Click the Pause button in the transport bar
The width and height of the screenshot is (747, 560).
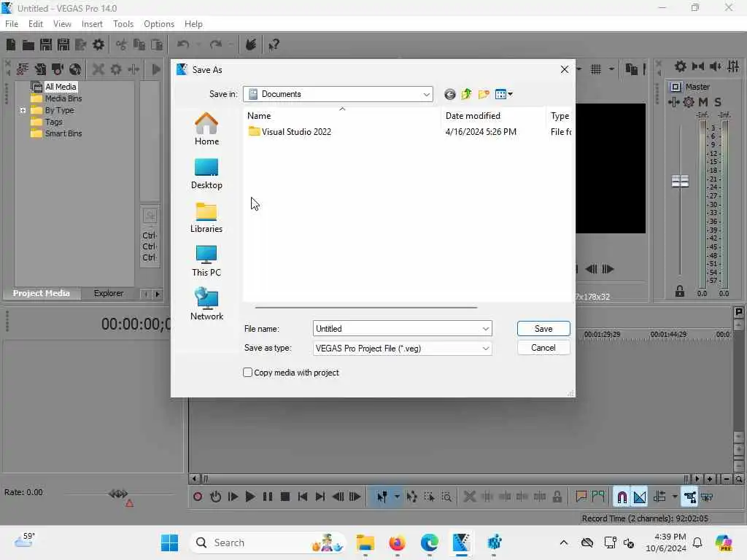coord(267,497)
